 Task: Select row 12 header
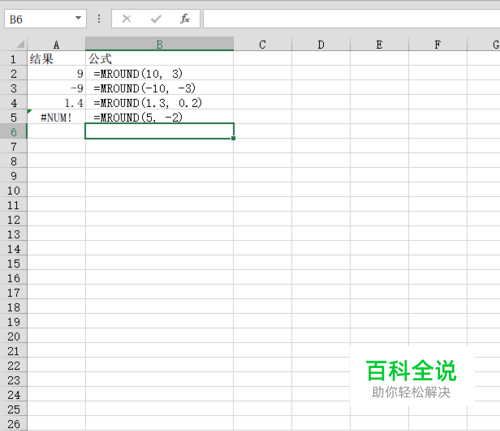coord(13,220)
